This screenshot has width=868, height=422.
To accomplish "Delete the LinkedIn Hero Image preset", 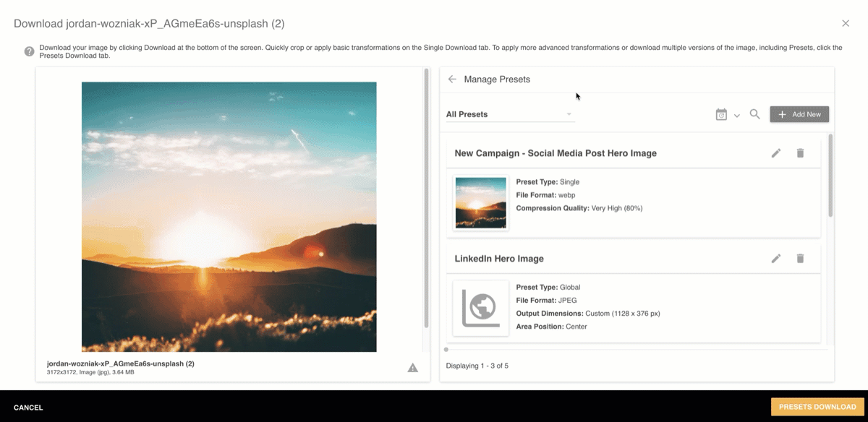I will 800,259.
